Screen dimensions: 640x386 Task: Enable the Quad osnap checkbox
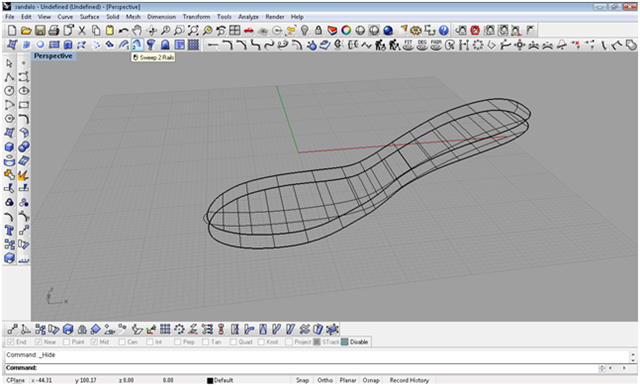tap(233, 342)
